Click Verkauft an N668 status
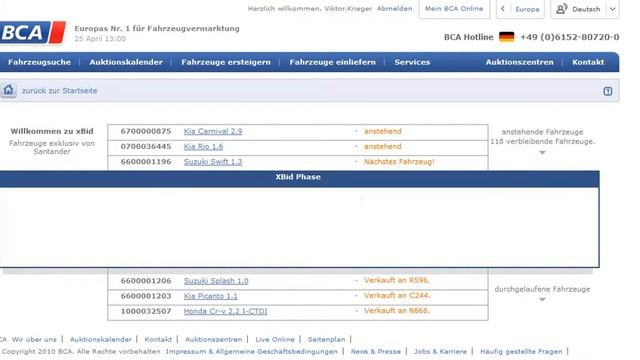The width and height of the screenshot is (640, 360). point(397,311)
